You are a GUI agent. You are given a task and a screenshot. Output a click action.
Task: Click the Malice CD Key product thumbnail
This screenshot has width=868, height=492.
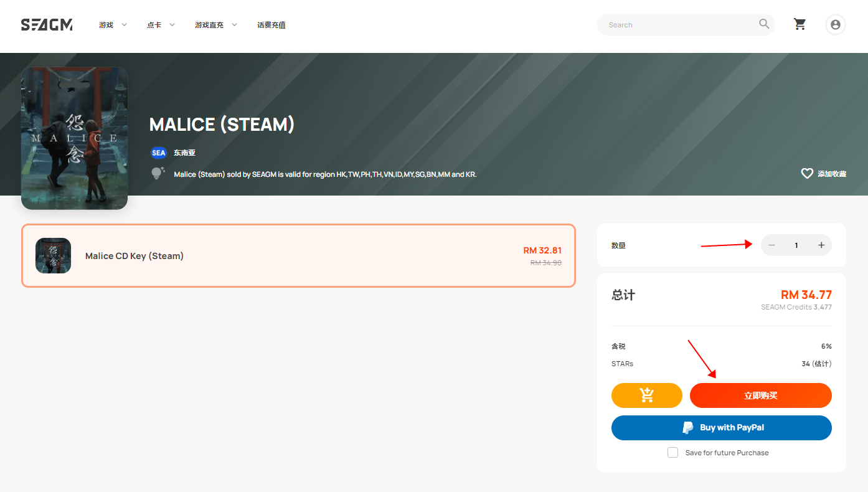click(53, 255)
